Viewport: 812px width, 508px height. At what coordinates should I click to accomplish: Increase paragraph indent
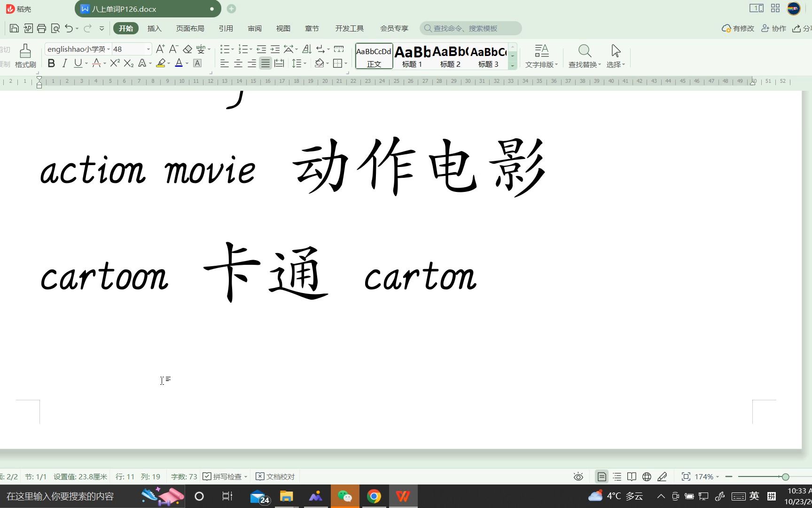[275, 49]
